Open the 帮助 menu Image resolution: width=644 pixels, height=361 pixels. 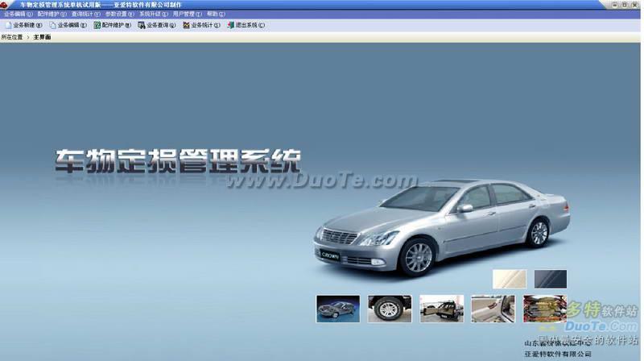tap(216, 14)
